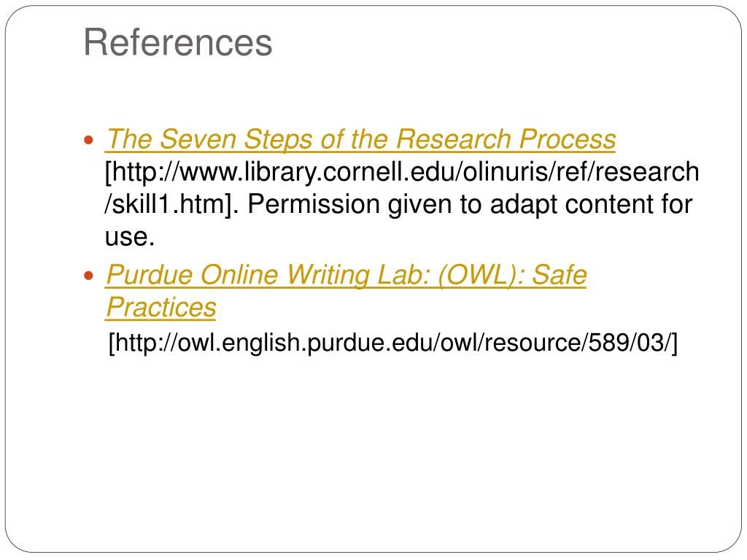Click the library.cornell.edu URL text line
The height and width of the screenshot is (560, 747).
(402, 172)
